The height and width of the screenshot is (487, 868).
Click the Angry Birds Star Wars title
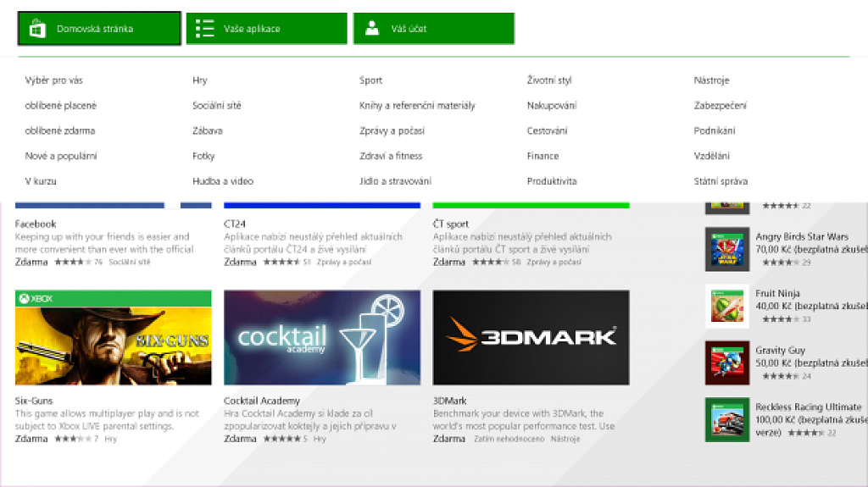pos(802,236)
